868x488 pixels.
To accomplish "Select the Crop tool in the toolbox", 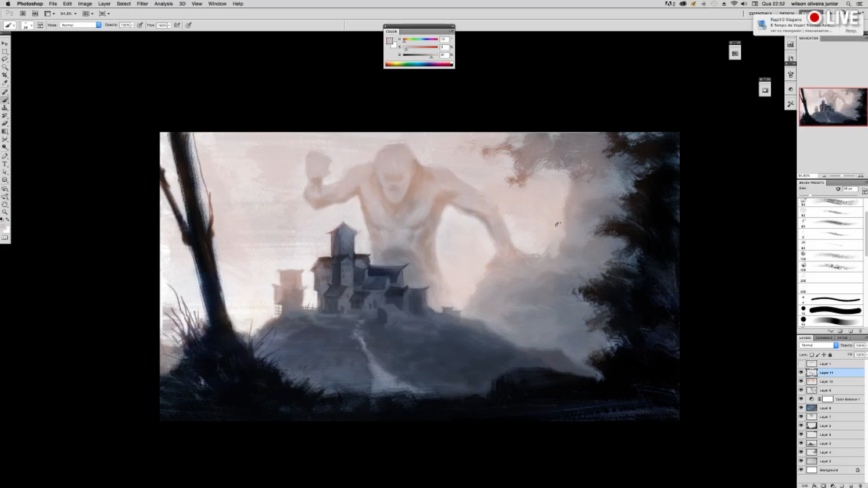I will (x=5, y=75).
